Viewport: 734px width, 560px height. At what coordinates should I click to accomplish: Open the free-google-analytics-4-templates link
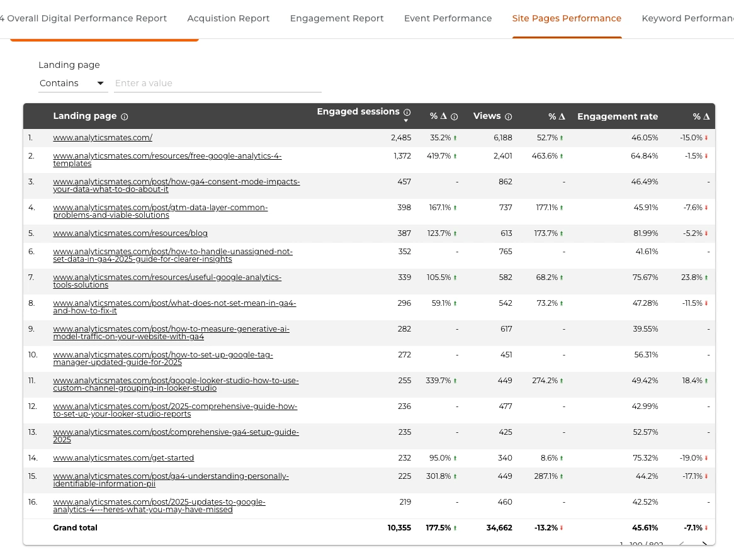click(x=167, y=160)
